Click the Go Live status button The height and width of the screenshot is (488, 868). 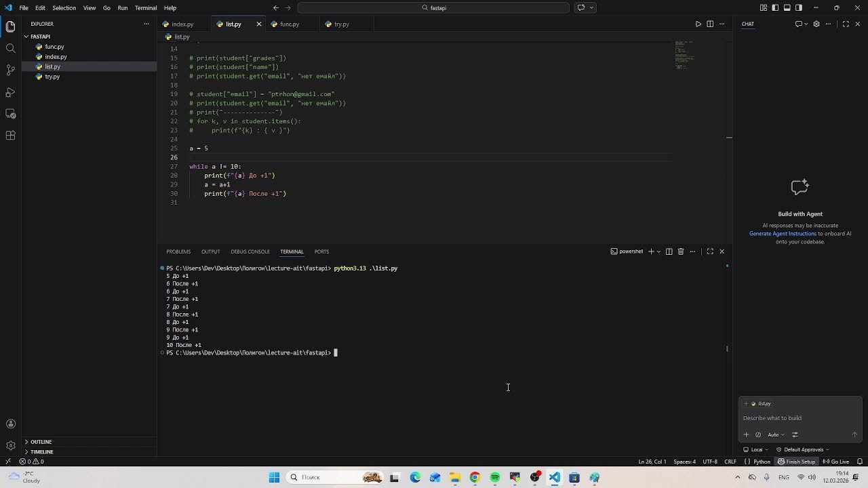836,462
